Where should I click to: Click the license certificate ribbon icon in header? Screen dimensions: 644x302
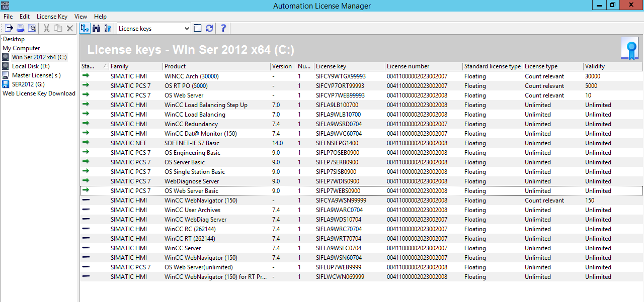629,49
